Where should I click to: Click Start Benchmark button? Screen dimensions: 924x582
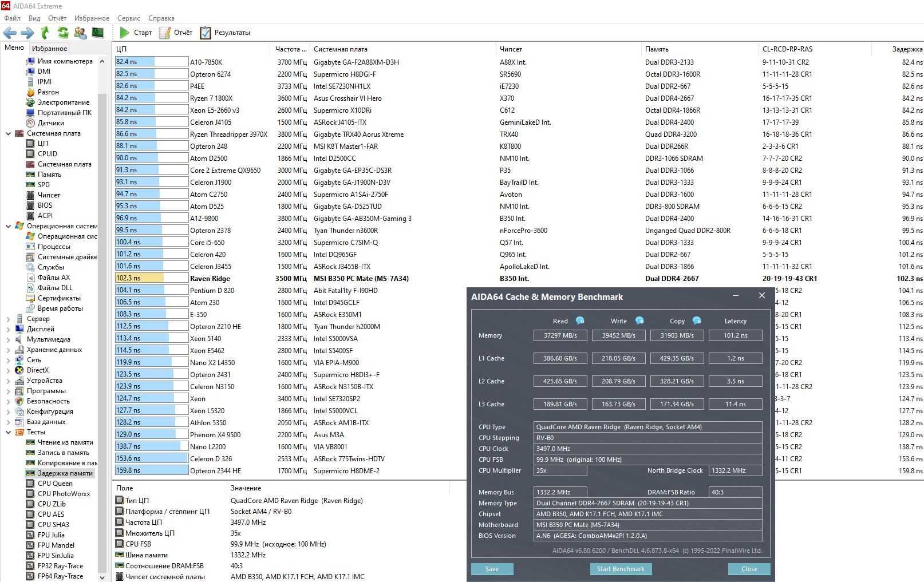click(x=621, y=569)
